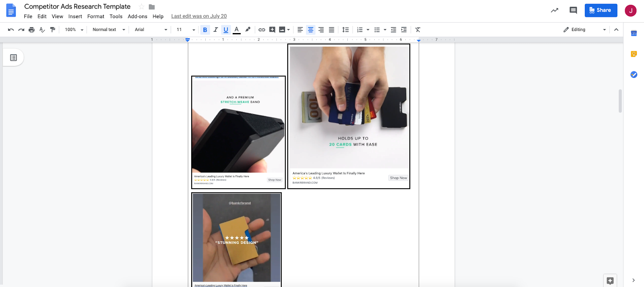Viewport: 644px width, 287px height.
Task: Align text center
Action: pyautogui.click(x=310, y=29)
